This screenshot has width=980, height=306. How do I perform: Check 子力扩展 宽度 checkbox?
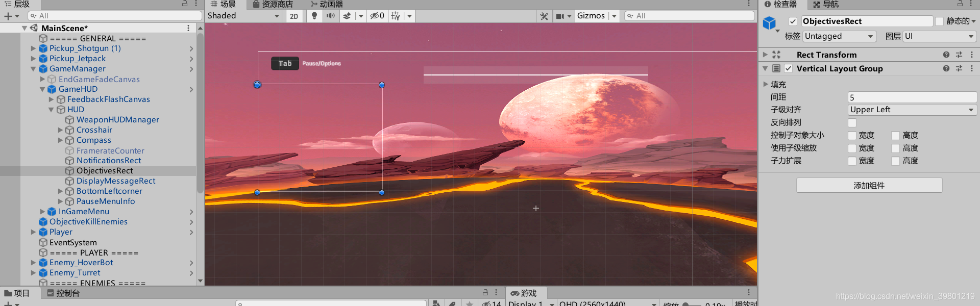pos(852,161)
